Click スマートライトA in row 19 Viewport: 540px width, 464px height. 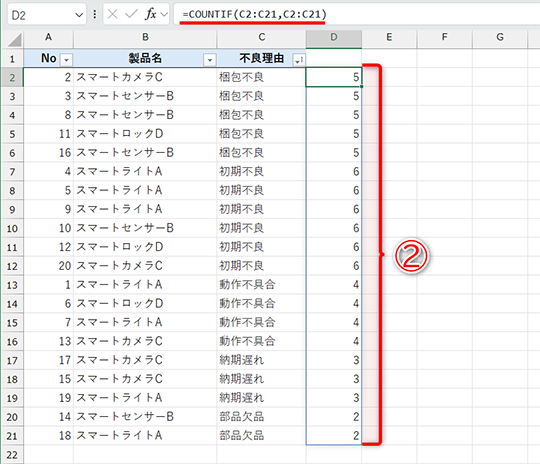point(119,398)
